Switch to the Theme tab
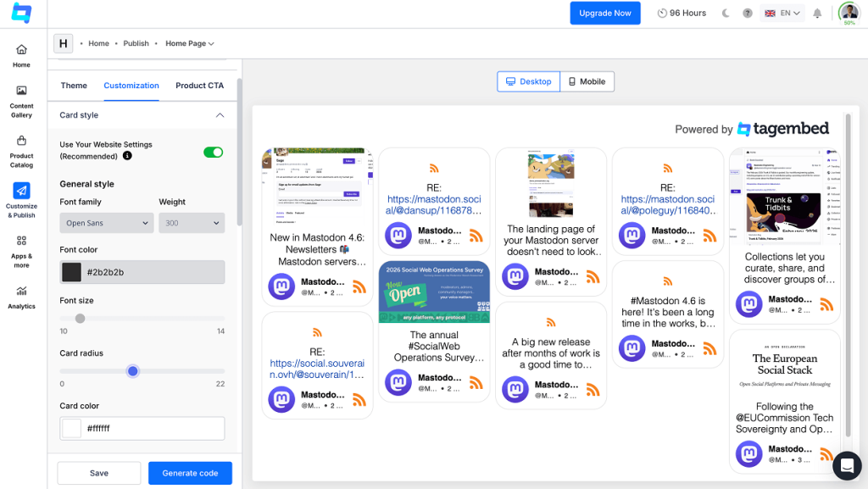 coord(74,86)
